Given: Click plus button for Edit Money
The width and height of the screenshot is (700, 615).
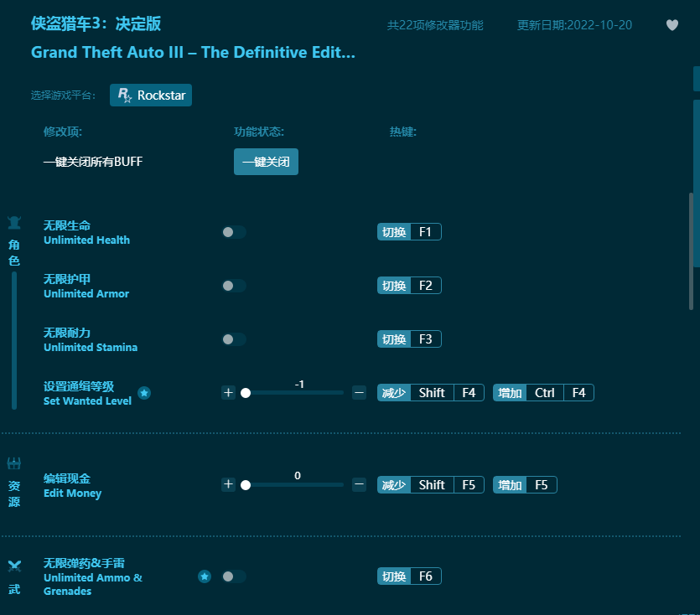Looking at the screenshot, I should tap(228, 484).
